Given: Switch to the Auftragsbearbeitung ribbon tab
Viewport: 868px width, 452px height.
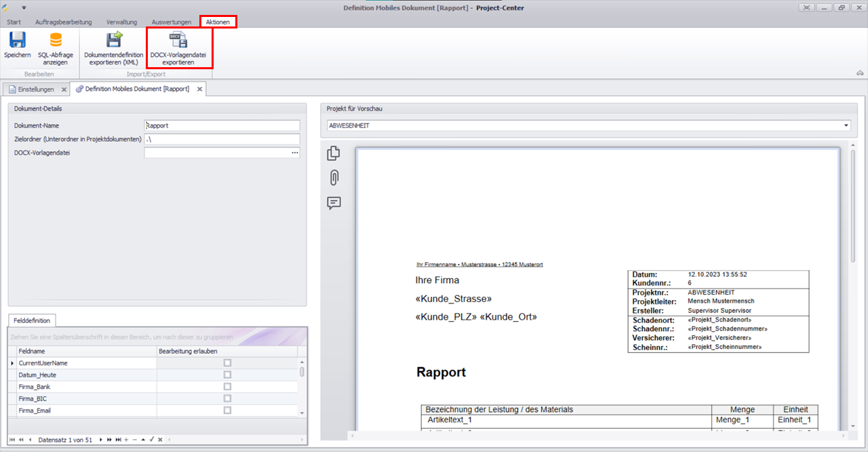Looking at the screenshot, I should click(63, 22).
